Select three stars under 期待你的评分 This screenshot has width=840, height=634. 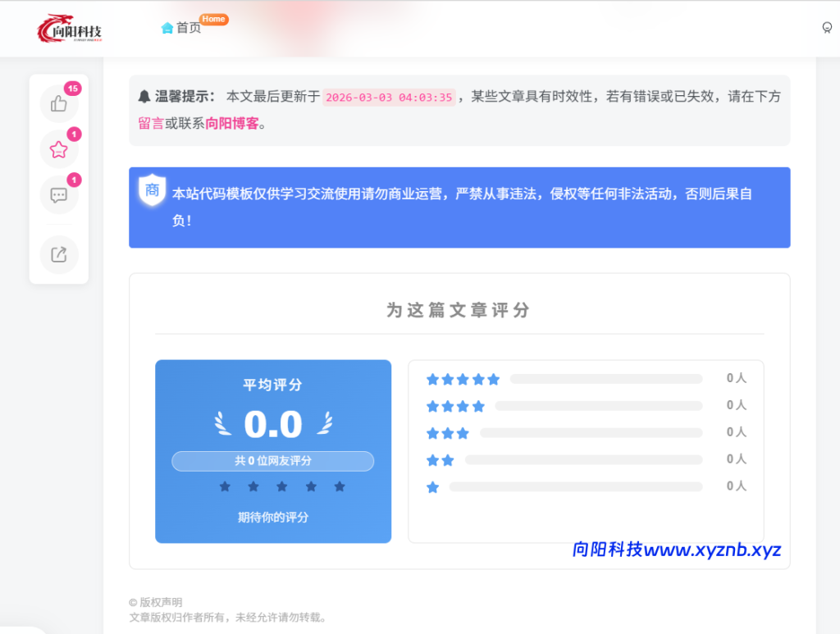pos(281,486)
